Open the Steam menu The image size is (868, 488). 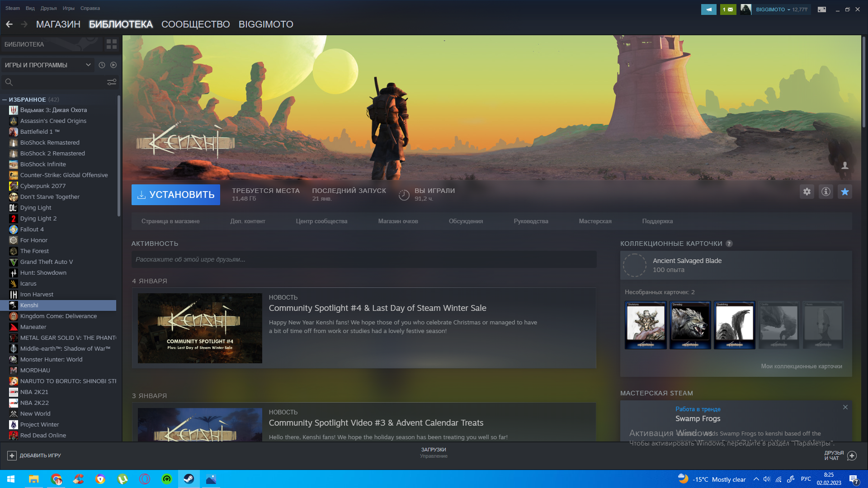tap(13, 8)
